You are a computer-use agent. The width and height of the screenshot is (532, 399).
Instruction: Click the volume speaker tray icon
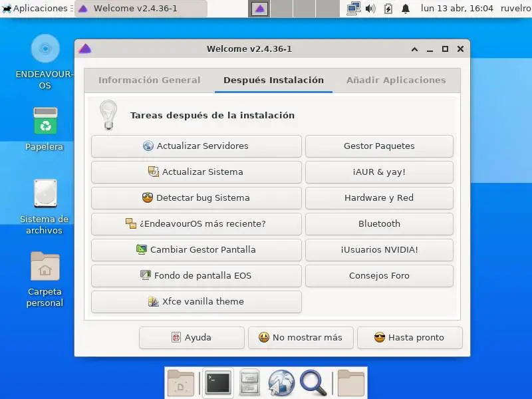(370, 8)
